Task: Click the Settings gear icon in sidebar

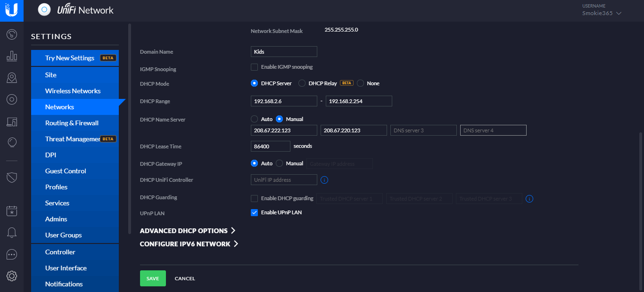Action: point(12,276)
